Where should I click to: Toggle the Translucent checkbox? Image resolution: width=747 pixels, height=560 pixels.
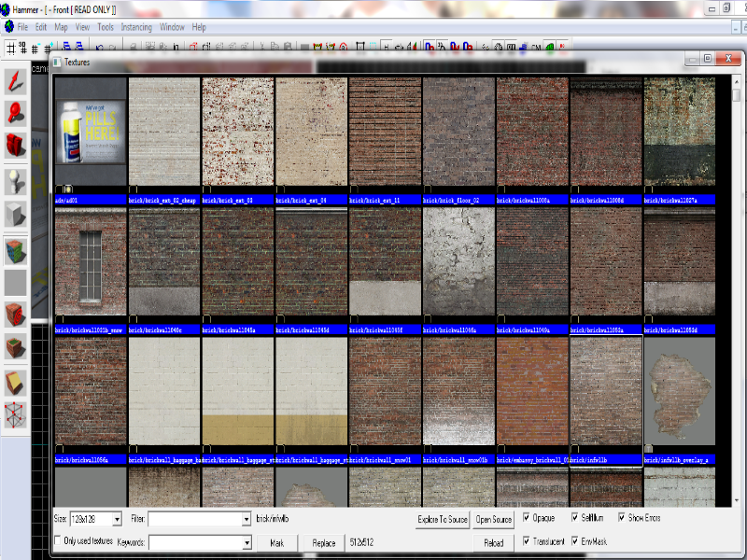(x=526, y=541)
